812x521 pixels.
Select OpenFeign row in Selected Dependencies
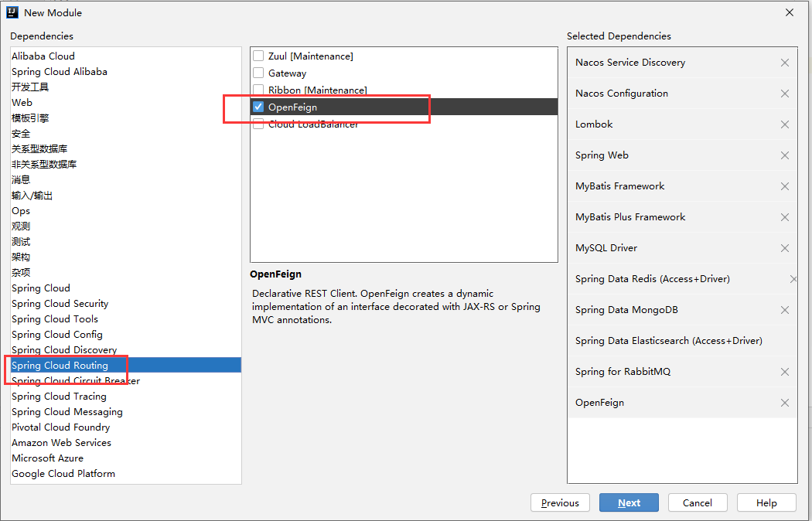click(x=682, y=403)
